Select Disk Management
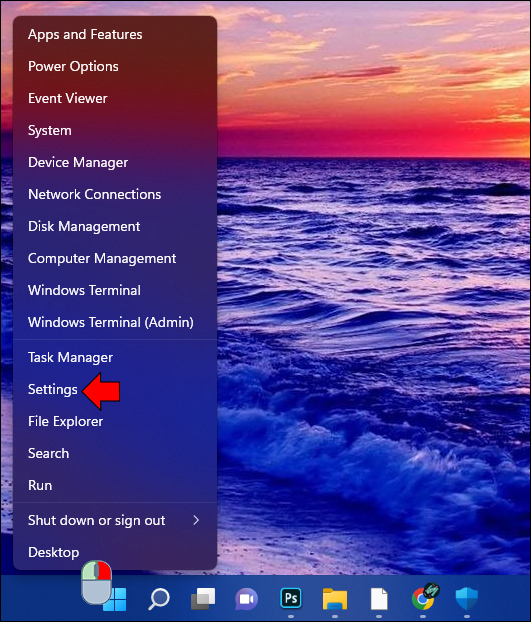Image resolution: width=531 pixels, height=622 pixels. click(115, 227)
